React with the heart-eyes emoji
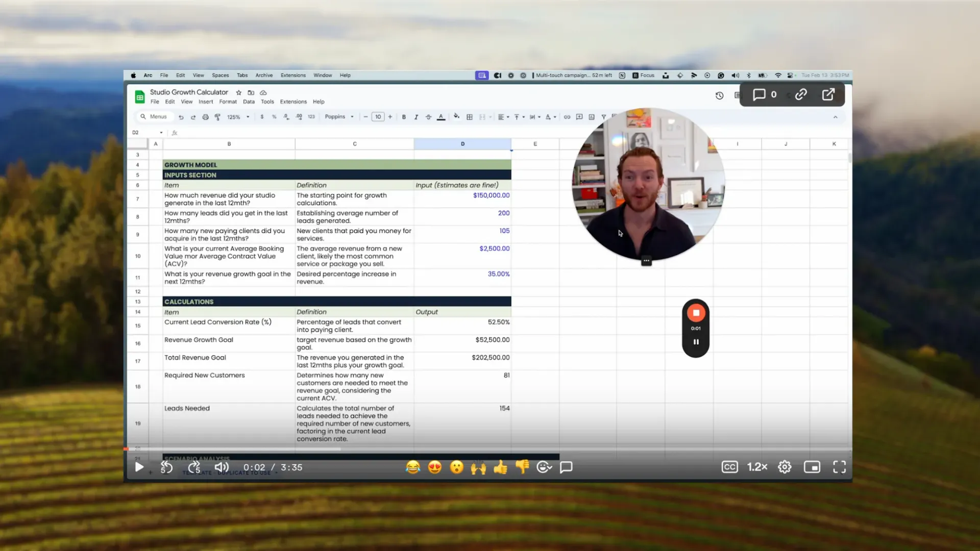Image resolution: width=980 pixels, height=551 pixels. coord(435,467)
